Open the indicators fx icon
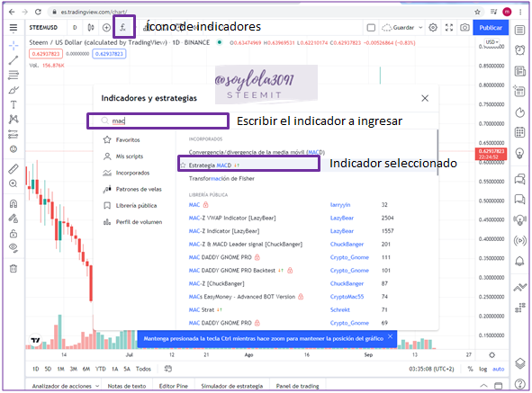Image resolution: width=532 pixels, height=393 pixels. (x=122, y=27)
